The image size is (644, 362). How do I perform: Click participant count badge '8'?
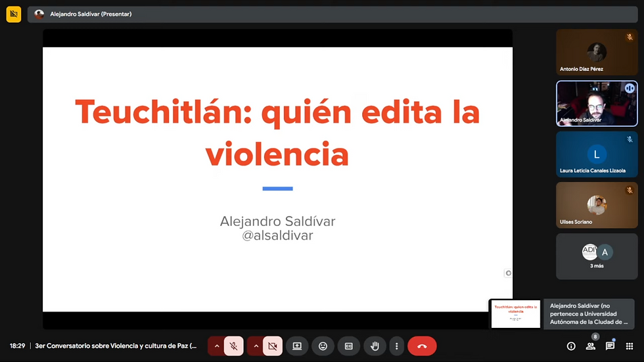click(x=595, y=337)
